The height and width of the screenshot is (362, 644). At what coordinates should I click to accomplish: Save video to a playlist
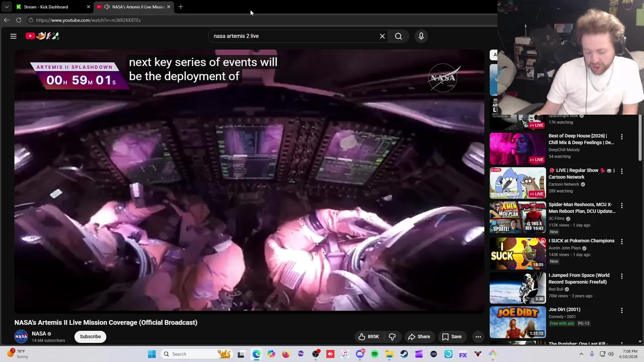tap(452, 337)
